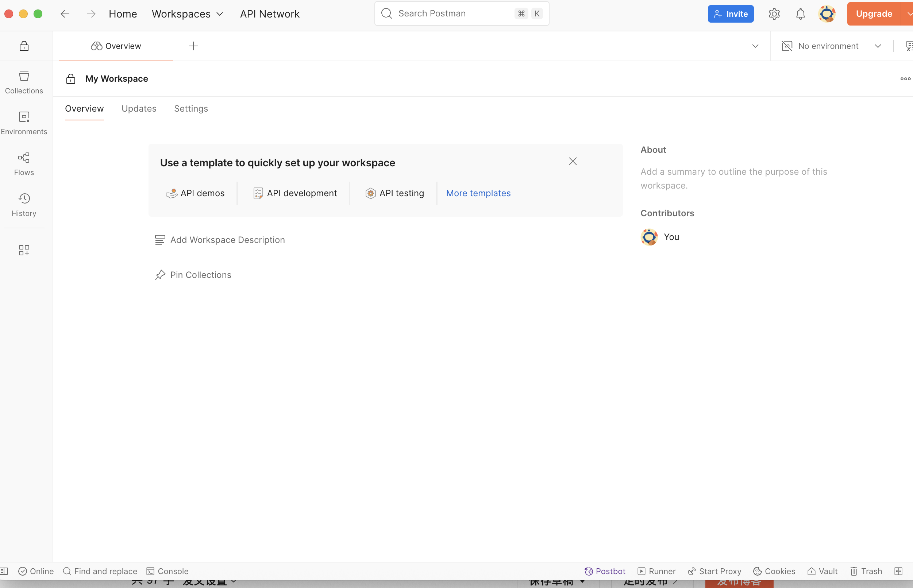Click the blue Invite button
This screenshot has height=588, width=913.
click(x=731, y=14)
